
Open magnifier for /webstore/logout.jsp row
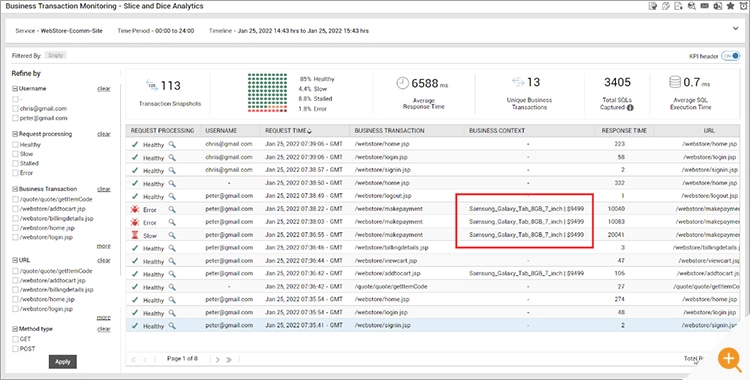172,196
